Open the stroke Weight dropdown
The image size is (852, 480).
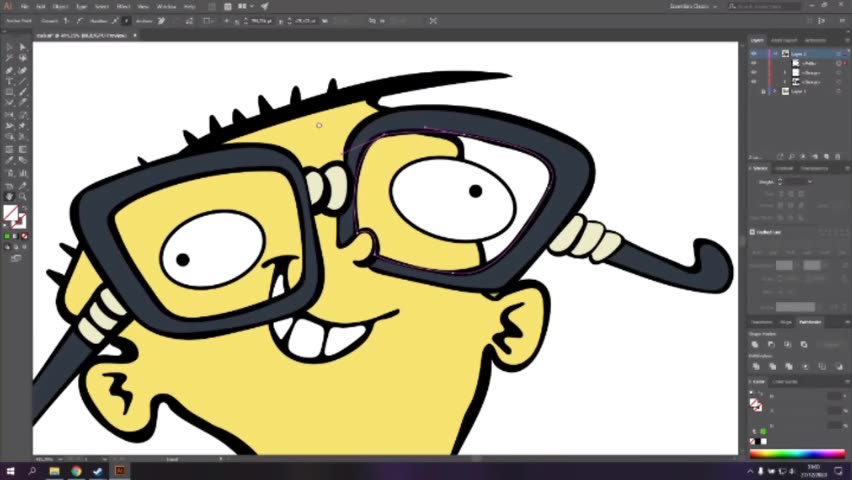[810, 182]
